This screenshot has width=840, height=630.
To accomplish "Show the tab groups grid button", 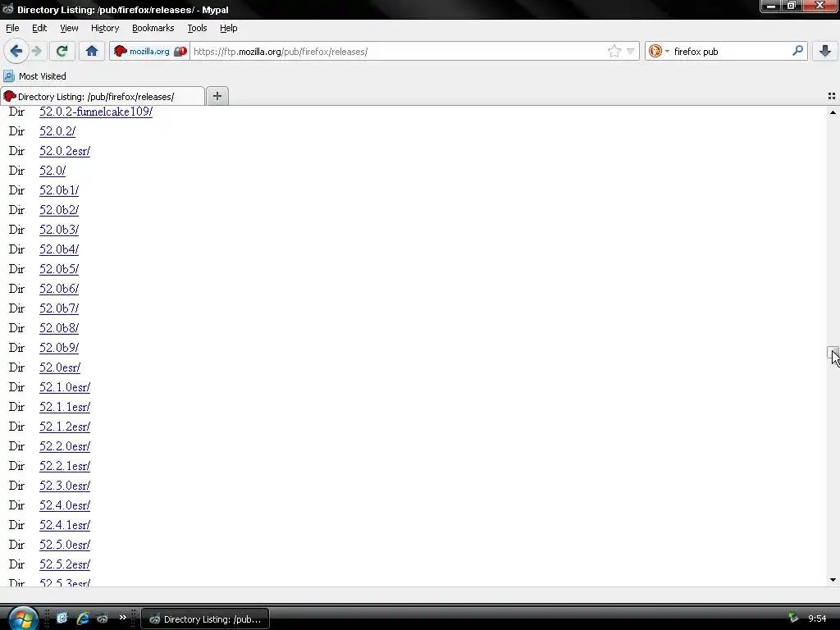I will [832, 96].
